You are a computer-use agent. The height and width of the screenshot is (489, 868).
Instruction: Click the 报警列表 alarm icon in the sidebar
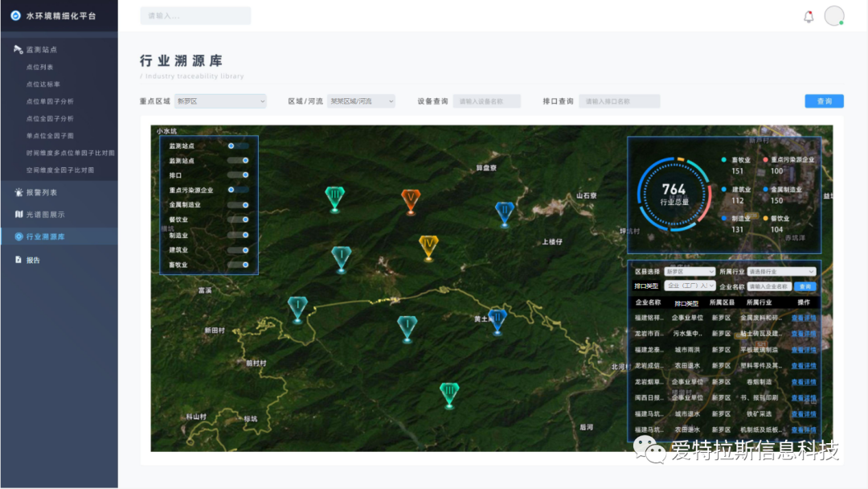click(x=18, y=192)
